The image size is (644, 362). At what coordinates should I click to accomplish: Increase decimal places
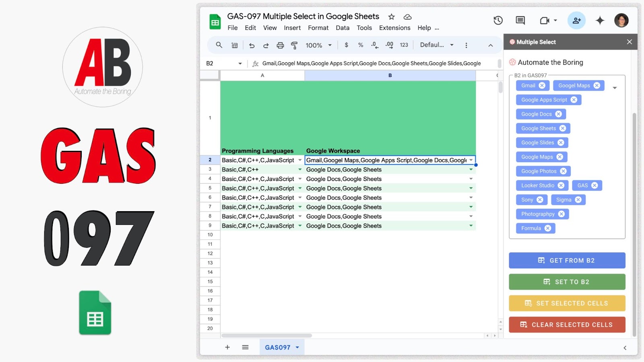[x=389, y=45]
